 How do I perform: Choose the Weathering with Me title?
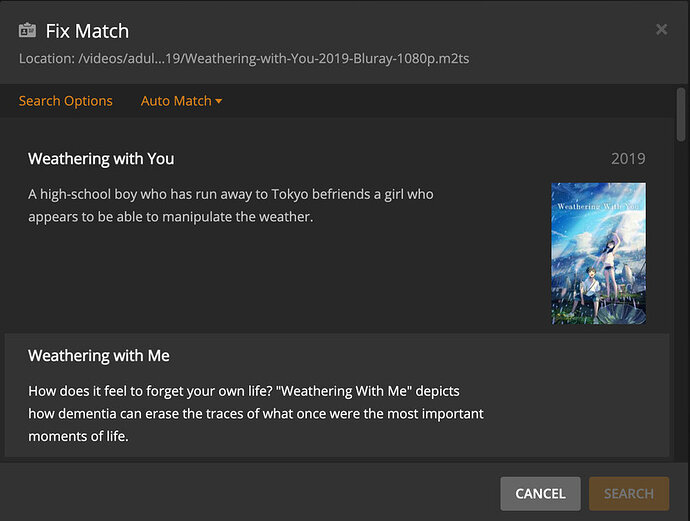click(x=99, y=356)
